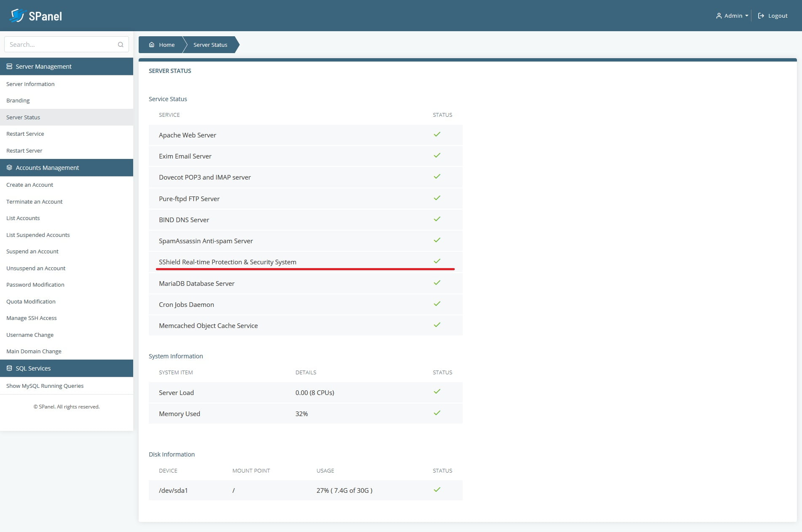Collapse the Server Management section
802x532 pixels.
click(x=43, y=66)
